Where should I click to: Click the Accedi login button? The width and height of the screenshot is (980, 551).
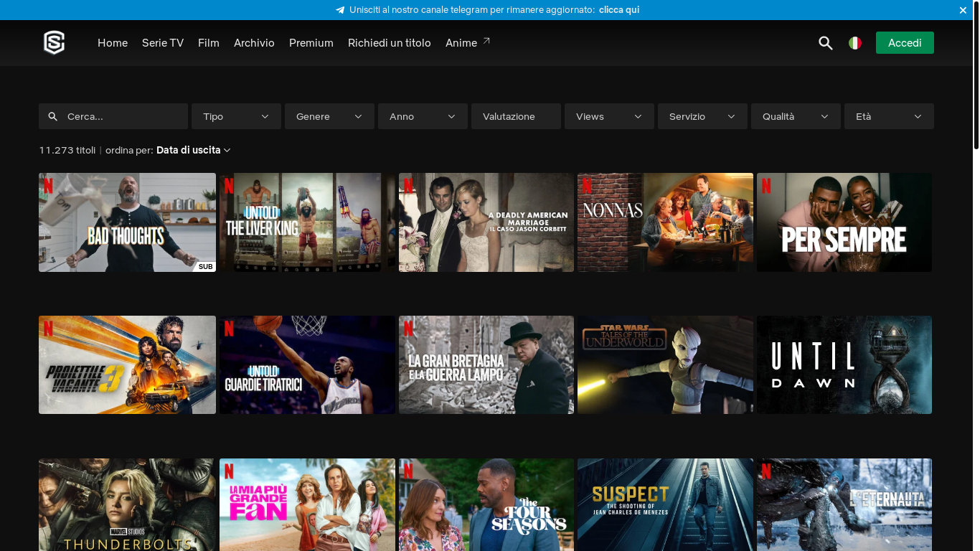(905, 43)
